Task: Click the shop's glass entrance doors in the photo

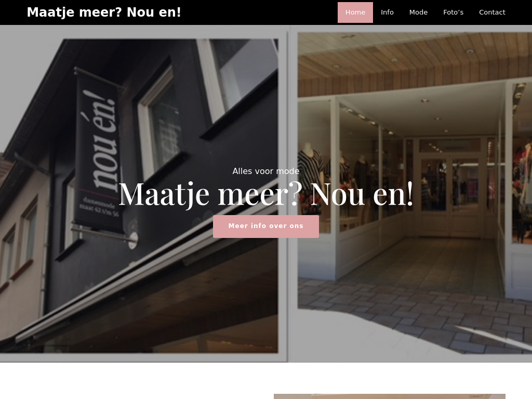Action: pos(450,193)
